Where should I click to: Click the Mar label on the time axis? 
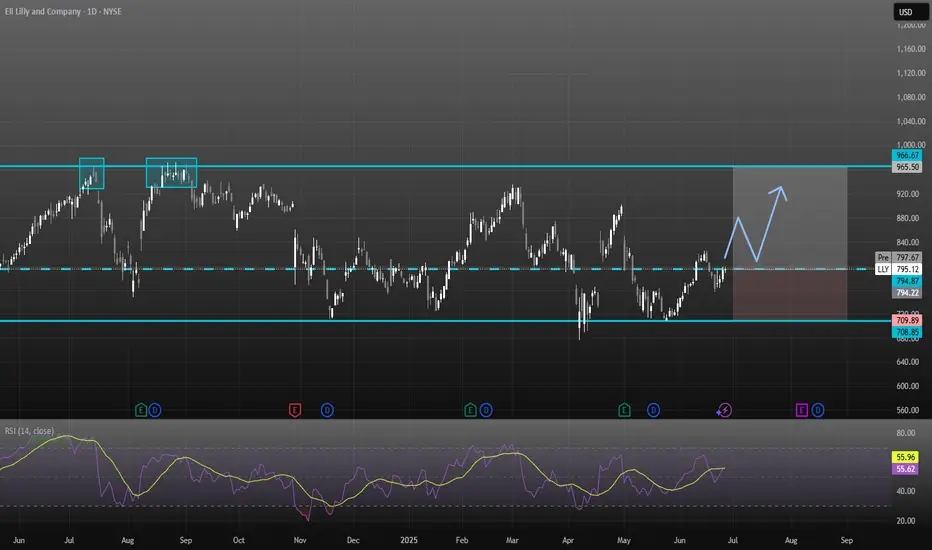point(512,540)
